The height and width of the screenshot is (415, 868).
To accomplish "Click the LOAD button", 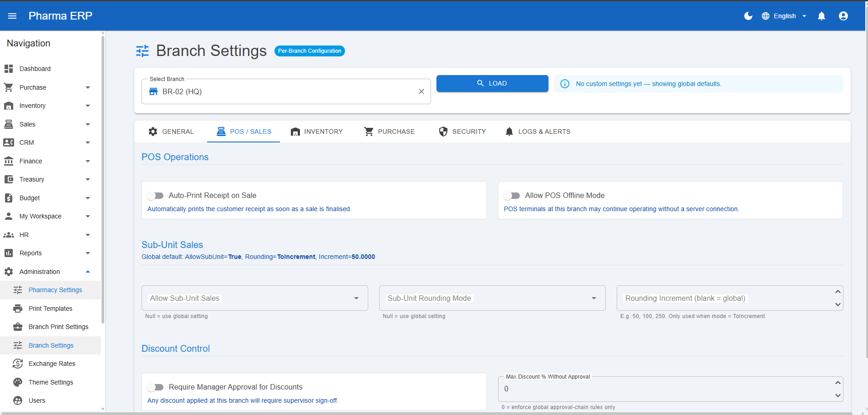I will 492,83.
